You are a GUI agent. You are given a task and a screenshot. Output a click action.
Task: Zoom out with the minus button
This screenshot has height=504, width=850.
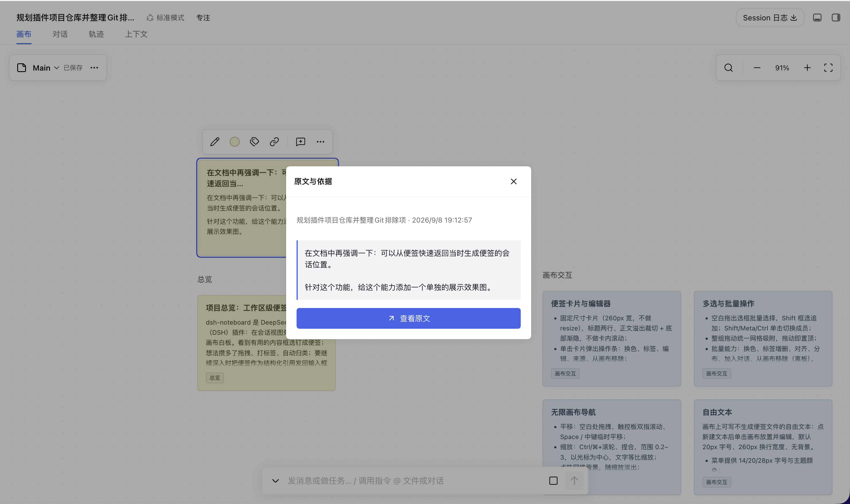coord(757,68)
